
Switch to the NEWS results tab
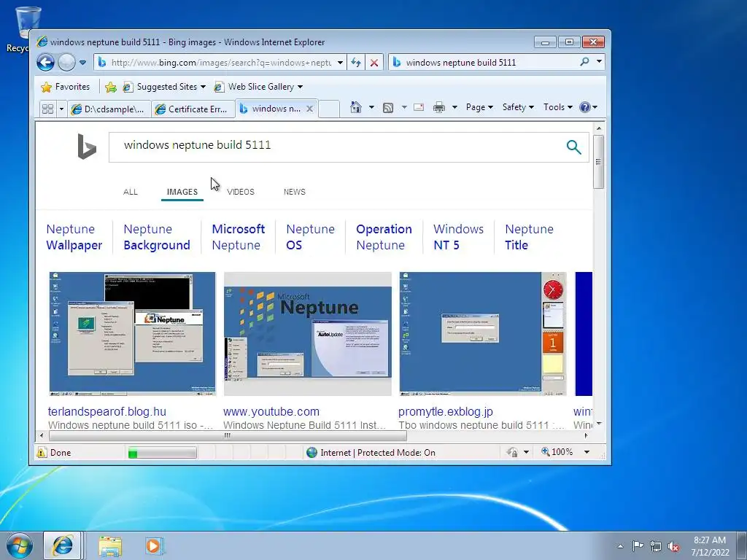tap(295, 192)
